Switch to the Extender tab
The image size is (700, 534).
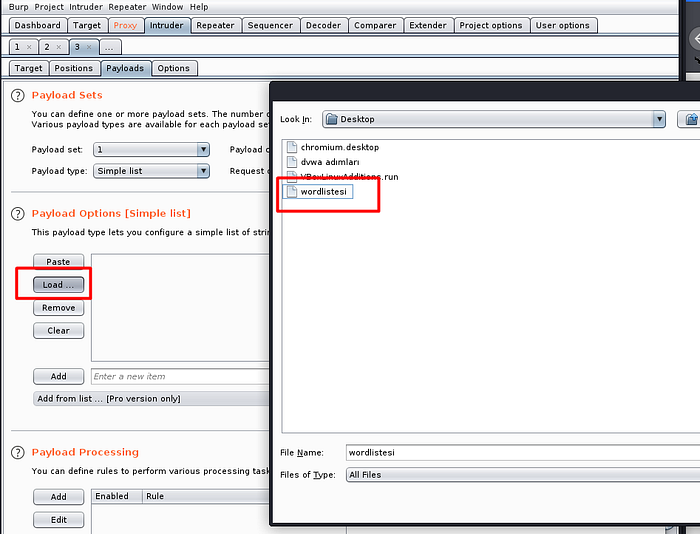(x=428, y=25)
